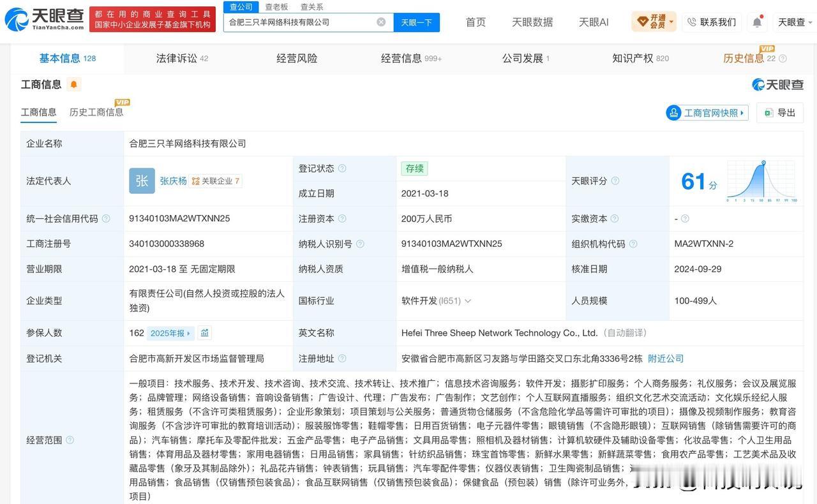
Task: Open the 附近公司 nearby companies link
Action: point(666,359)
